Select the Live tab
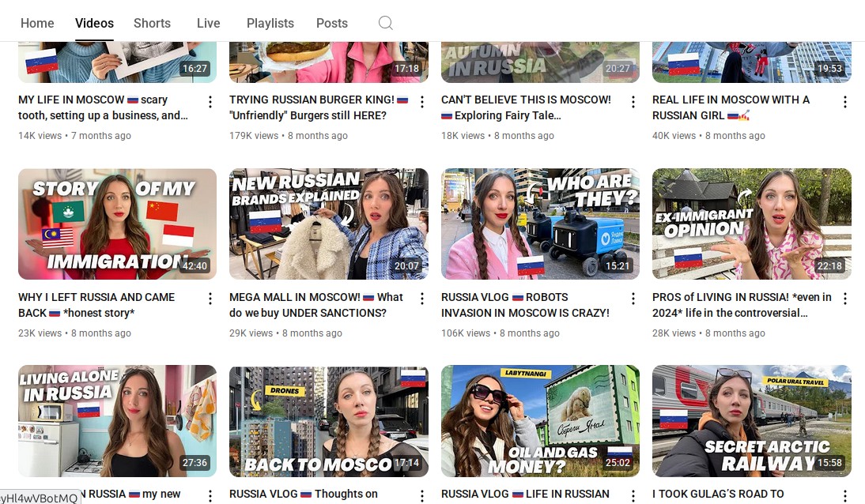865x504 pixels. [208, 23]
